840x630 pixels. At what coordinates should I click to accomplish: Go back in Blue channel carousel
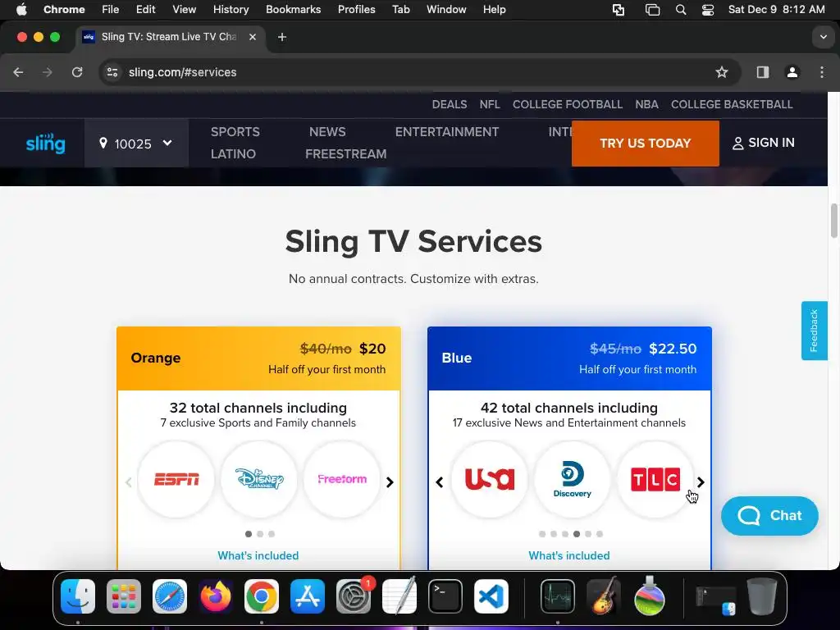(x=440, y=482)
